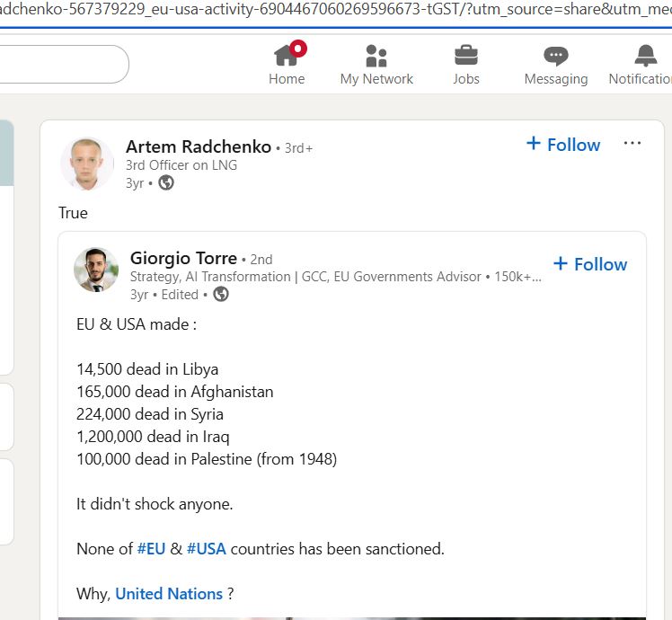672x620 pixels.
Task: Click the red notification badge on Home
Action: [298, 49]
